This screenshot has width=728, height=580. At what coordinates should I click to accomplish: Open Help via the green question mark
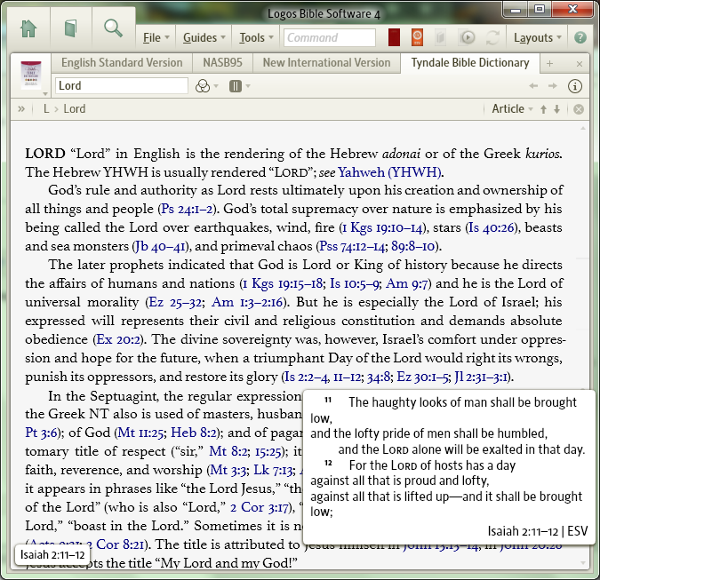(x=580, y=37)
